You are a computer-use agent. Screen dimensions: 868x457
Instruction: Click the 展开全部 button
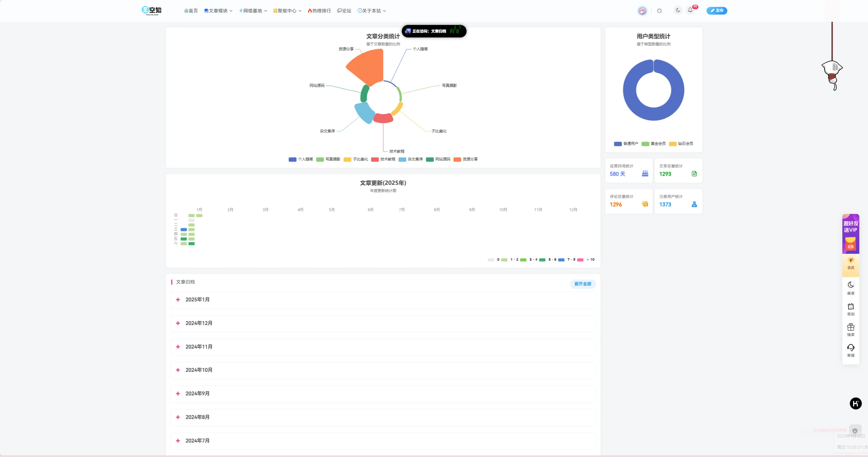click(582, 284)
